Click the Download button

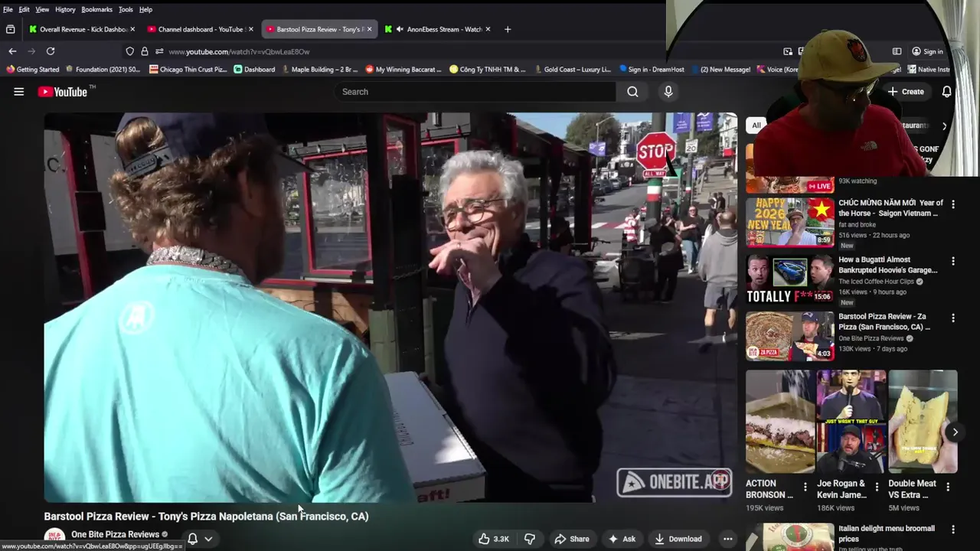678,539
